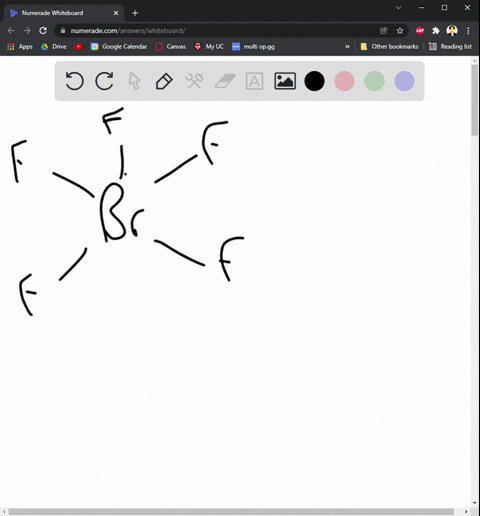This screenshot has width=480, height=516.
Task: Click the vertical scrollbar thumb
Action: point(475,100)
